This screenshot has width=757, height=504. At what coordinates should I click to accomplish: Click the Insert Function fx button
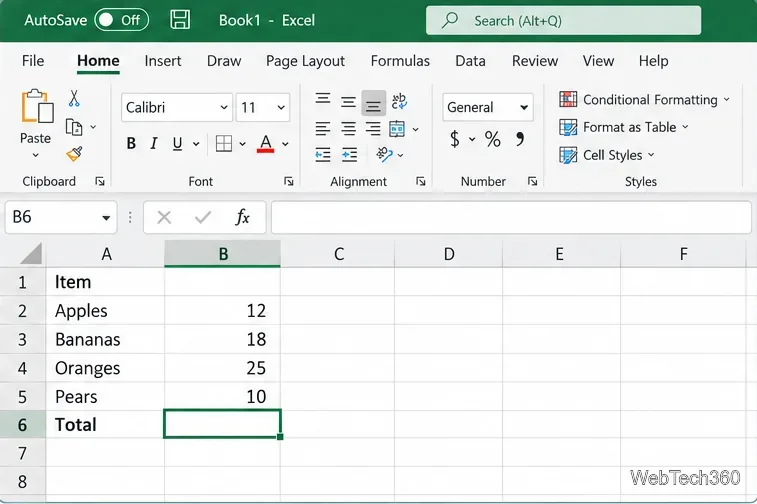(242, 218)
